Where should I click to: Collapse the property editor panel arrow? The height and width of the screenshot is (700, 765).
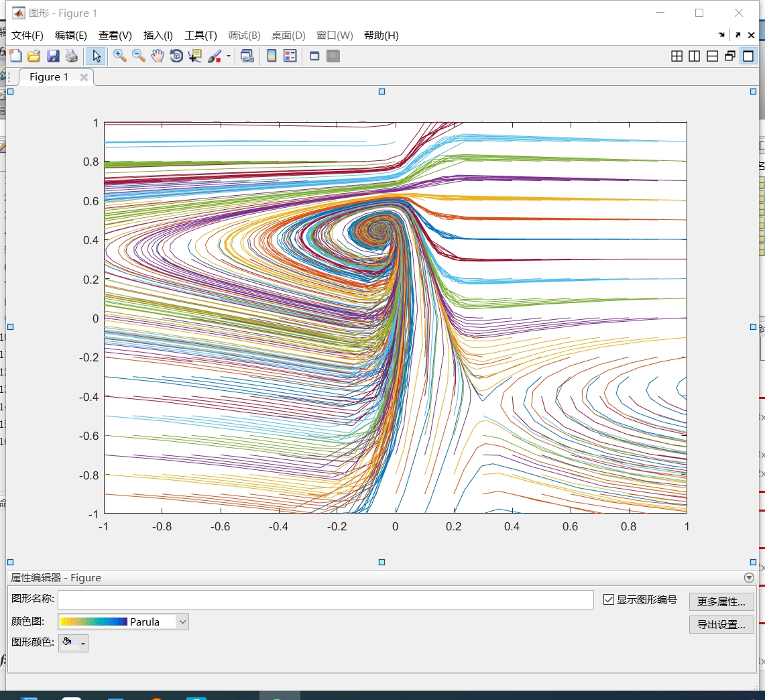pyautogui.click(x=750, y=577)
